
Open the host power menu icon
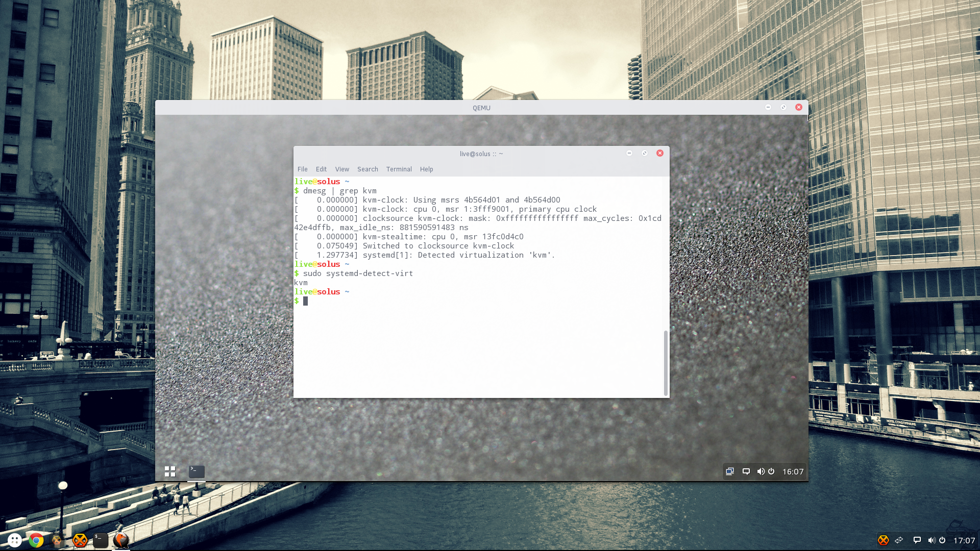click(x=942, y=540)
